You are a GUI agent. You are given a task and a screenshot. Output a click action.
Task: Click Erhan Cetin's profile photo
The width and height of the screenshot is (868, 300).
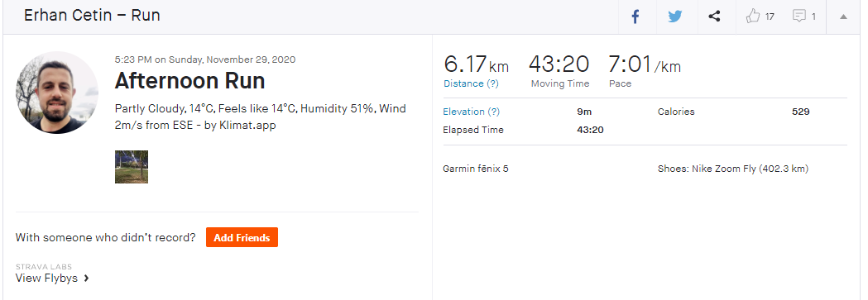[x=57, y=93]
